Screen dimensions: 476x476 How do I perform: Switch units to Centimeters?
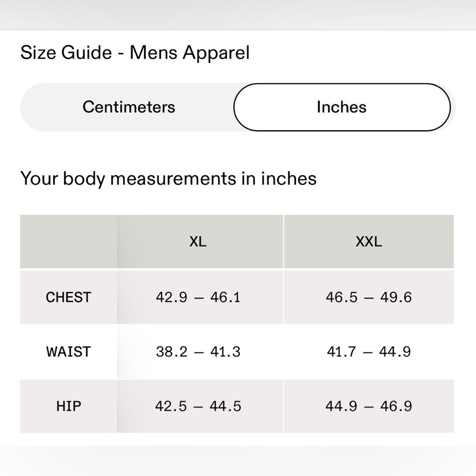coord(129,107)
